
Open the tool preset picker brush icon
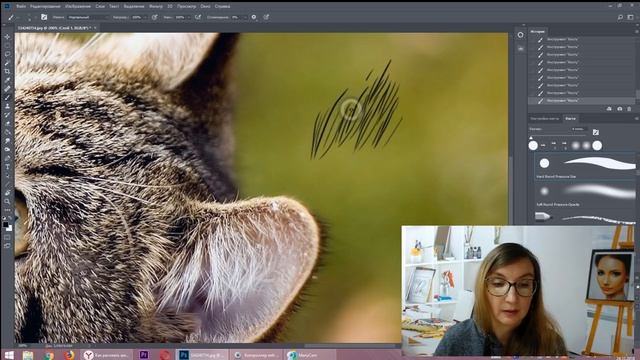11,17
